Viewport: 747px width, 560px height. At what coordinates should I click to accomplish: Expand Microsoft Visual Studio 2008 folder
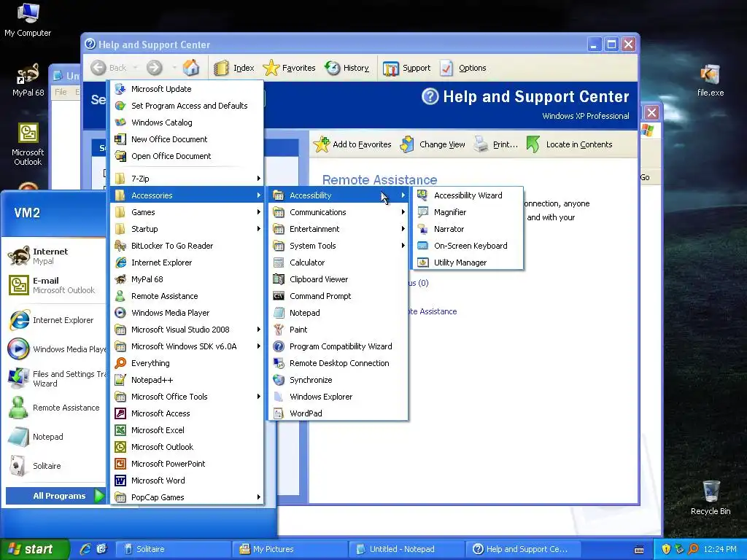(x=187, y=330)
